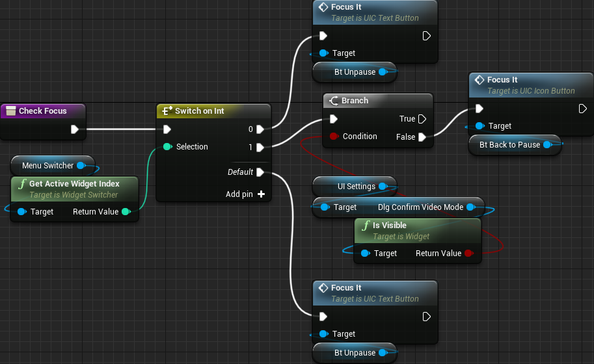This screenshot has width=594, height=364.
Task: Click Target pin of the bottom Focus It node
Action: 323,333
